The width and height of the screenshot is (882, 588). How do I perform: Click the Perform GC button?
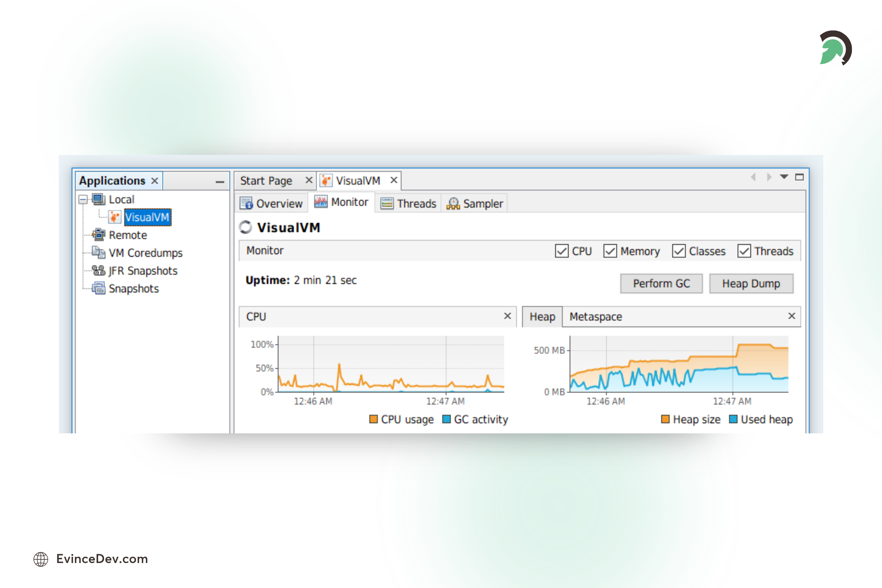661,283
